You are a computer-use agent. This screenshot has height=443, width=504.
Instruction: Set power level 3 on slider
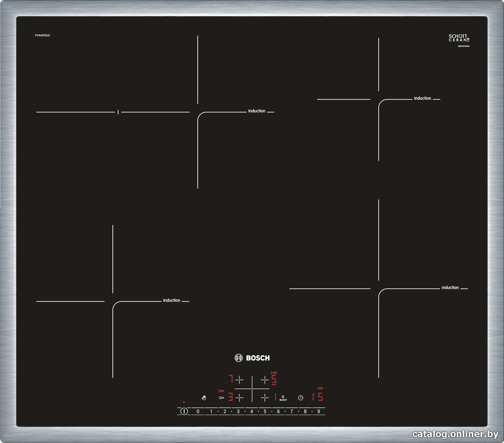238,411
